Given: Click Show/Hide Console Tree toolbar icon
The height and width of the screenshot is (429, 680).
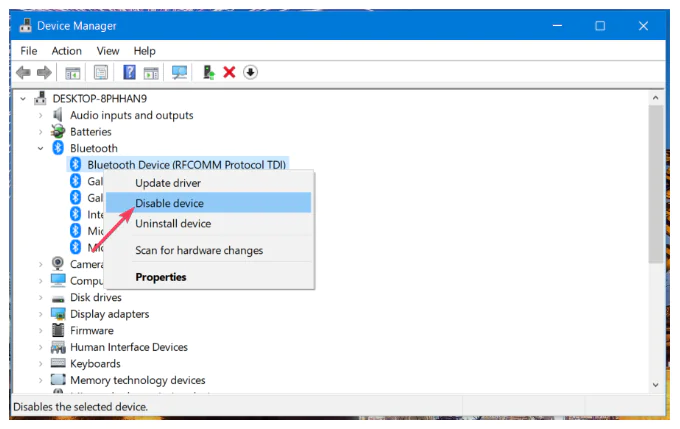Looking at the screenshot, I should (x=72, y=73).
